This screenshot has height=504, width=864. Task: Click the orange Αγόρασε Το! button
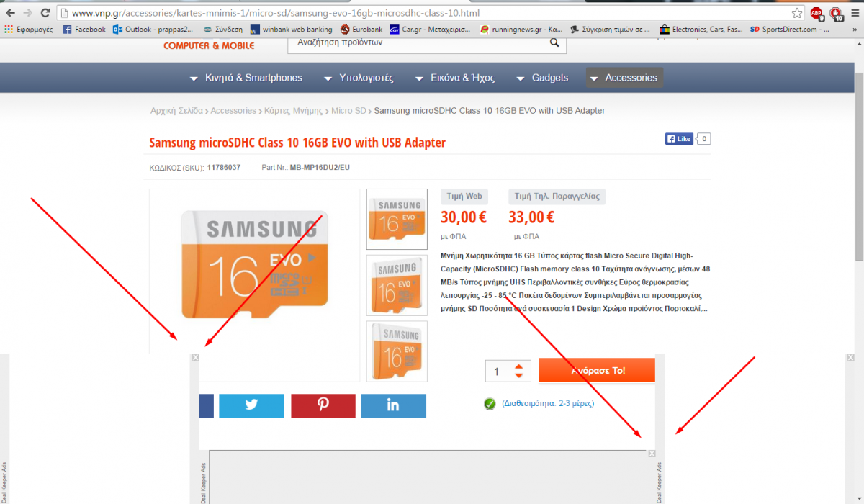[x=597, y=370]
